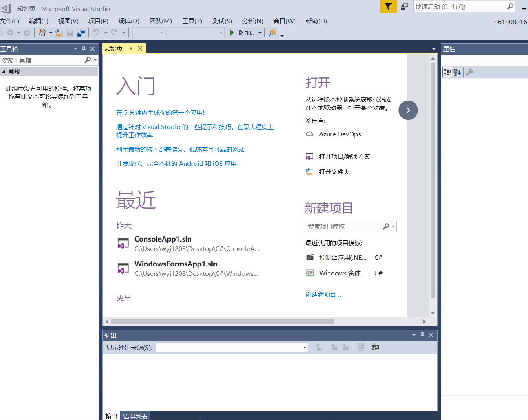
Task: Open the File (文件) menu
Action: point(9,21)
